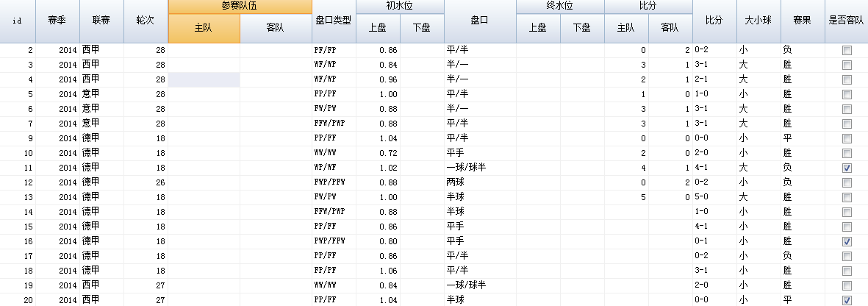Uncheck the 是否客队 checkbox in row id 20
This screenshot has width=868, height=306.
(x=847, y=300)
